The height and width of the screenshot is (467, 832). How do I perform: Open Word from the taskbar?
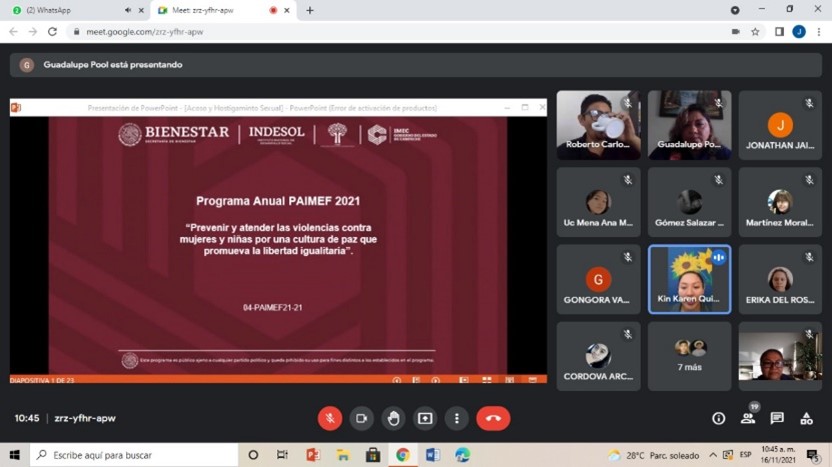pyautogui.click(x=432, y=455)
